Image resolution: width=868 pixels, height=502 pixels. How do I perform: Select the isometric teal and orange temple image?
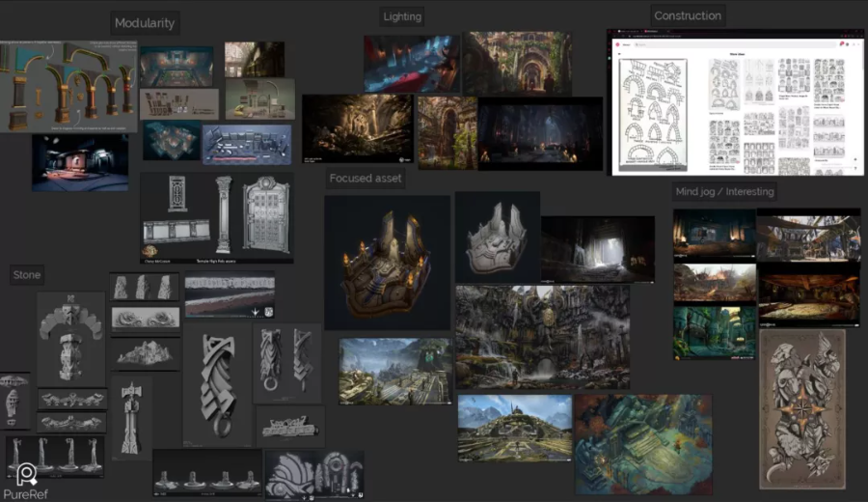click(643, 444)
